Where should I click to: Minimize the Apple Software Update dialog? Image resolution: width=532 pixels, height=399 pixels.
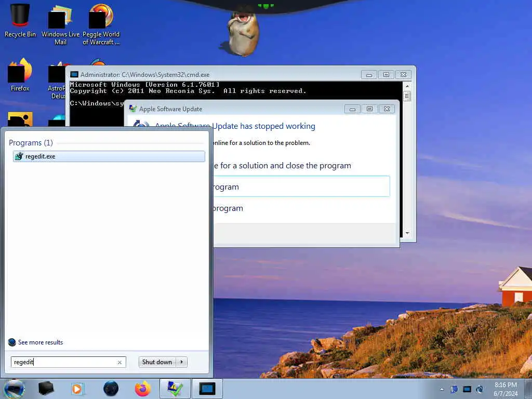click(x=352, y=109)
